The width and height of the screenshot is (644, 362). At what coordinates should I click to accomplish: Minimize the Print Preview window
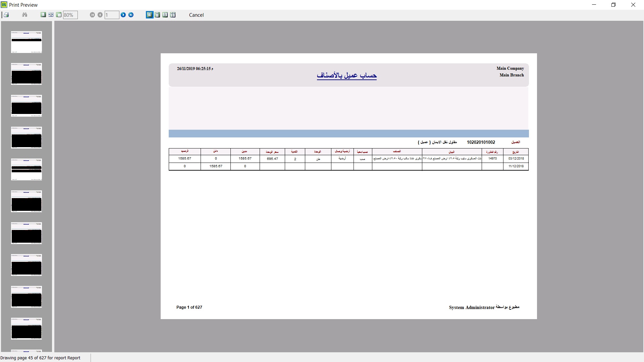pos(594,5)
